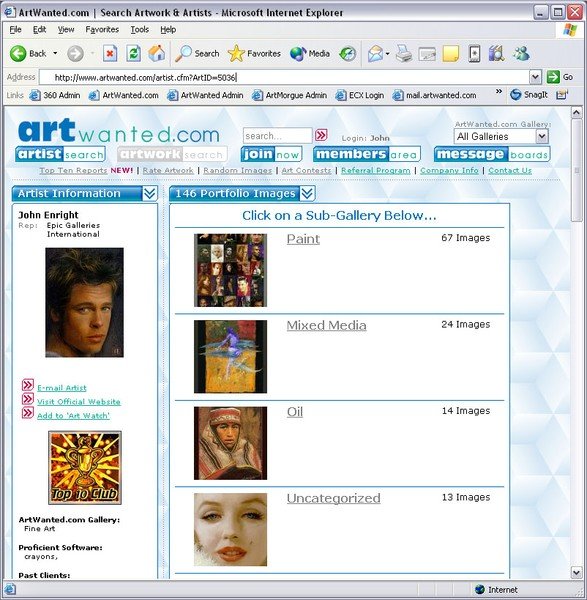587x600 pixels.
Task: Click the green Go button
Action: coord(560,77)
